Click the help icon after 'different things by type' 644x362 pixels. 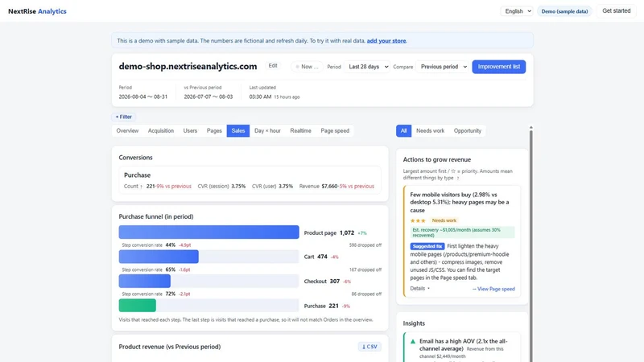click(457, 178)
